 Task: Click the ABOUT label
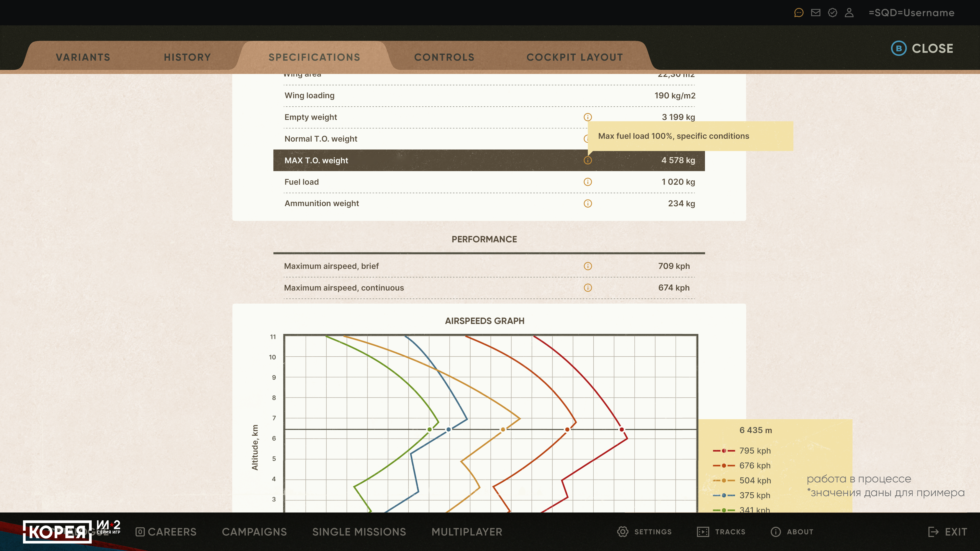click(x=800, y=532)
